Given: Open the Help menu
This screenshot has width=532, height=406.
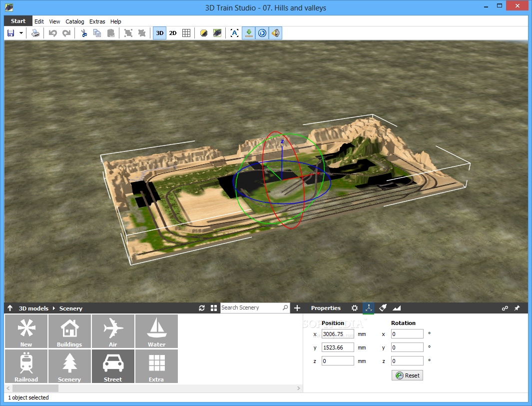Looking at the screenshot, I should coord(116,21).
